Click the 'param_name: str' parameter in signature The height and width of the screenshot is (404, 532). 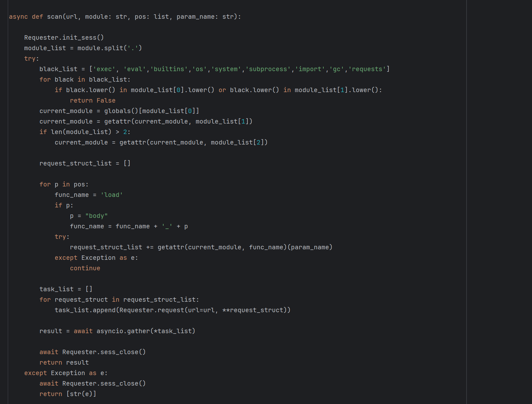[205, 17]
